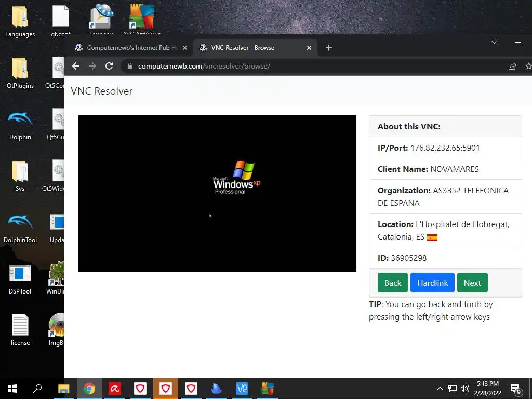
Task: Open the clock showing 5:13 PM
Action: click(x=488, y=389)
